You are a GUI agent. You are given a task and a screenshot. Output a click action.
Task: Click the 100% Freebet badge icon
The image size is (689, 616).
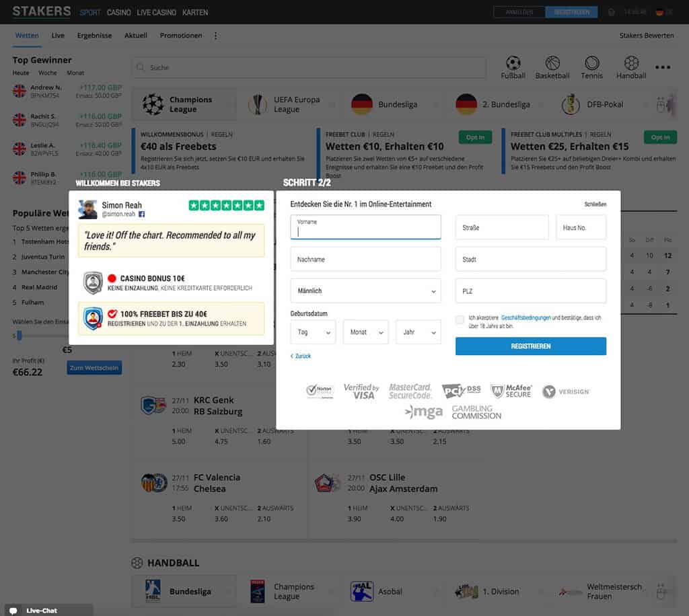93,318
